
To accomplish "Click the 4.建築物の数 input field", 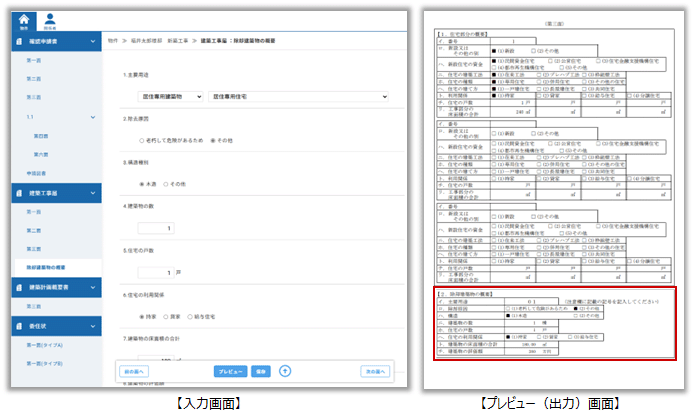I will [x=156, y=228].
